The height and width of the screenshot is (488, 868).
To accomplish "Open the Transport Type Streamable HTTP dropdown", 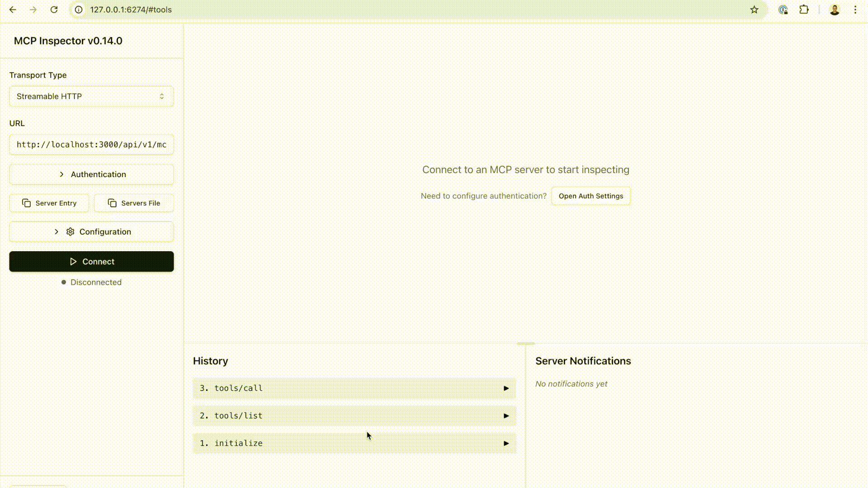I will 91,96.
